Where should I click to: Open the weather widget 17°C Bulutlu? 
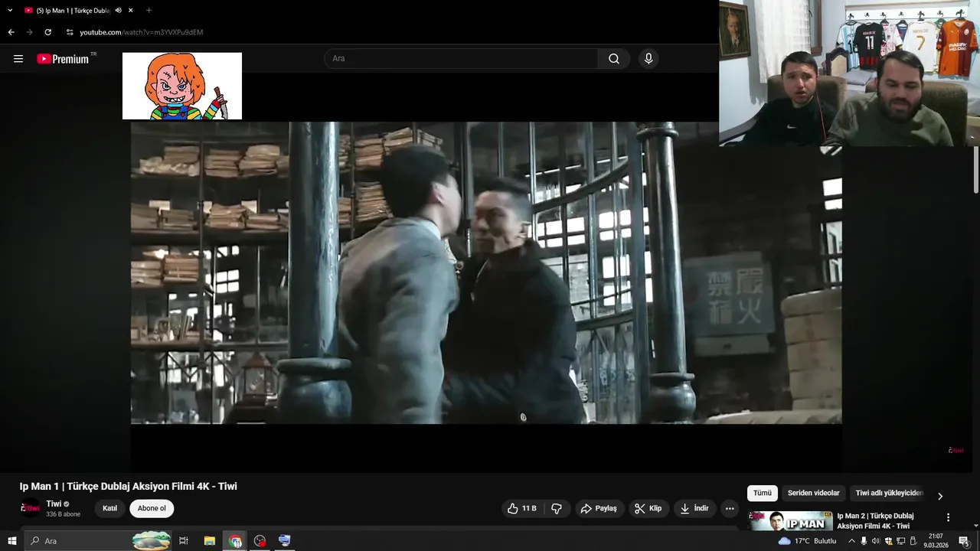click(x=807, y=541)
